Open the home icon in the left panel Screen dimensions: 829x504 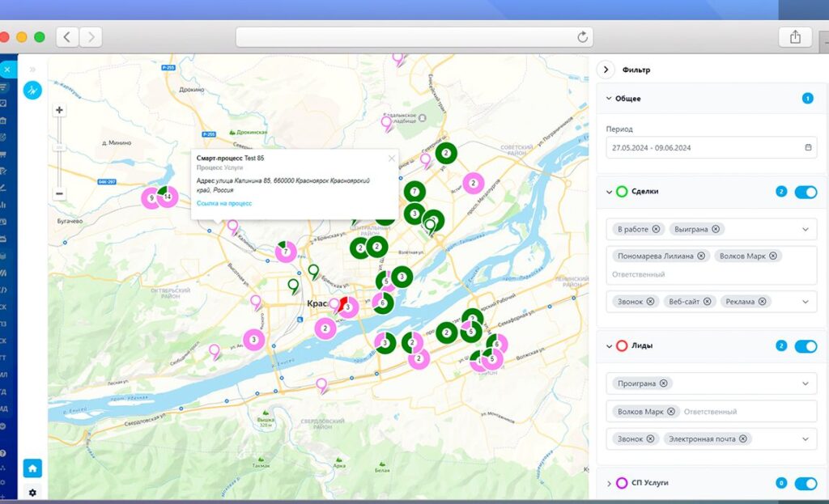[32, 468]
